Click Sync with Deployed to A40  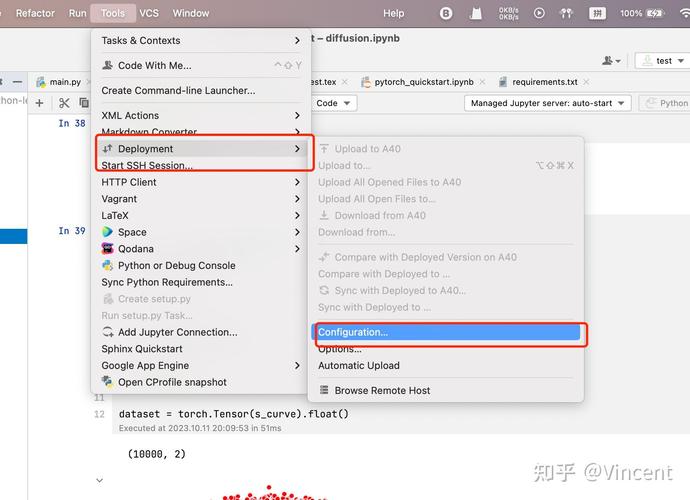(446, 290)
